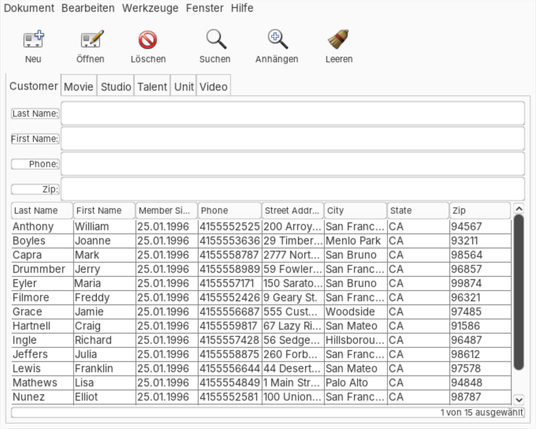Click the Leeren broom icon
Image resolution: width=536 pixels, height=429 pixels.
(x=338, y=39)
